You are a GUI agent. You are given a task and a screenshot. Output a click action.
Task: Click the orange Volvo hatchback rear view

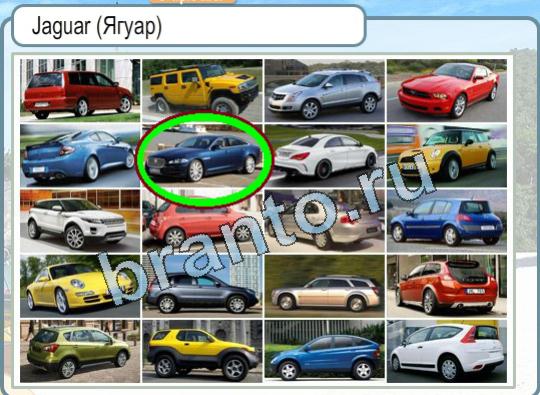[x=447, y=286]
